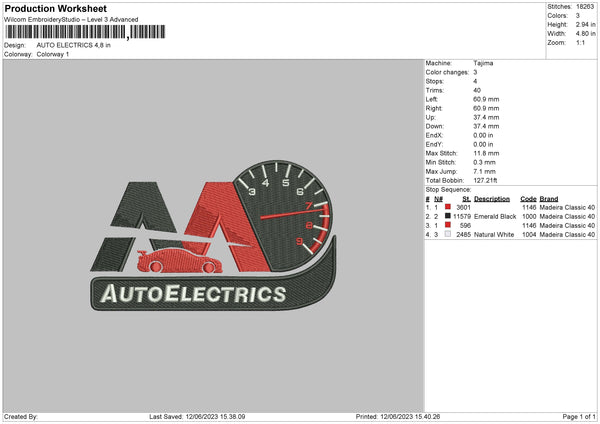Click the Stitches value '18263'
The width and height of the screenshot is (600, 424).
(585, 7)
